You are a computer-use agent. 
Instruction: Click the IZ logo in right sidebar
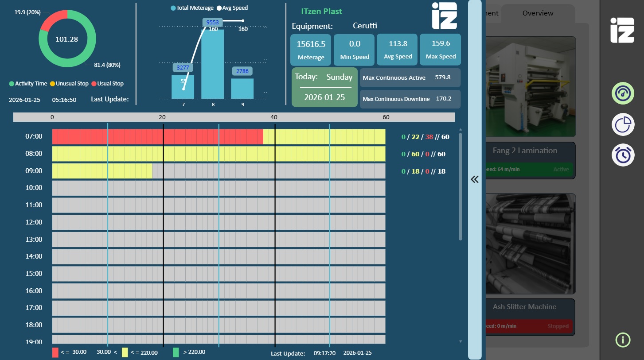tap(622, 31)
